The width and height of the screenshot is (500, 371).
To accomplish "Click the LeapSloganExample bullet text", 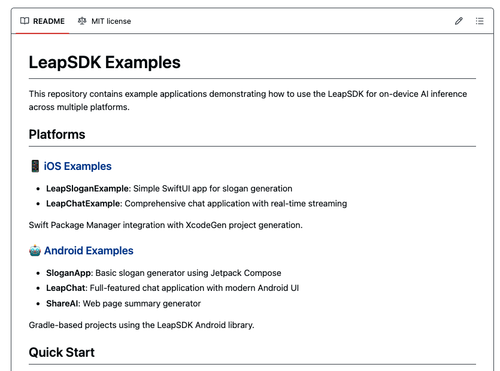I will [x=169, y=189].
